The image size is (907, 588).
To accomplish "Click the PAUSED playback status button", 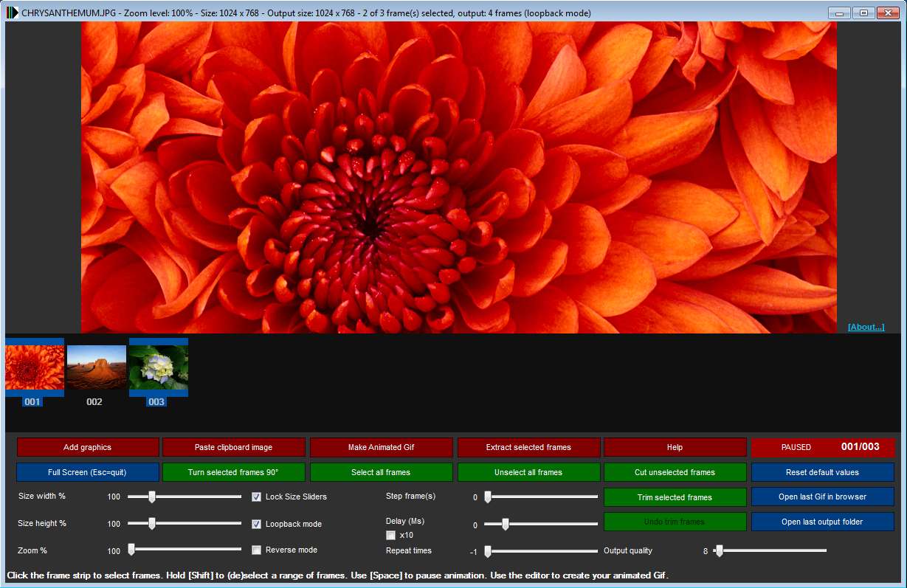I will (822, 447).
